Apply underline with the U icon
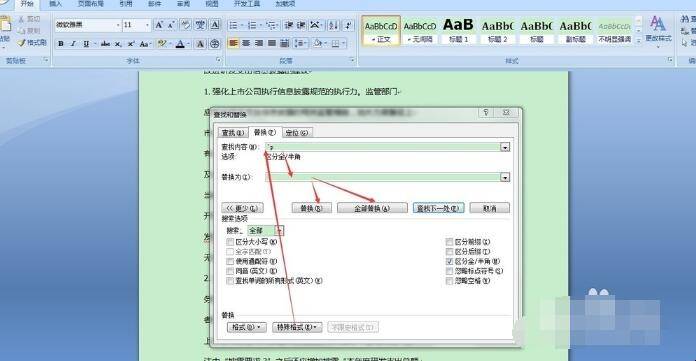Screen dimensions: 696x361 [x=86, y=44]
